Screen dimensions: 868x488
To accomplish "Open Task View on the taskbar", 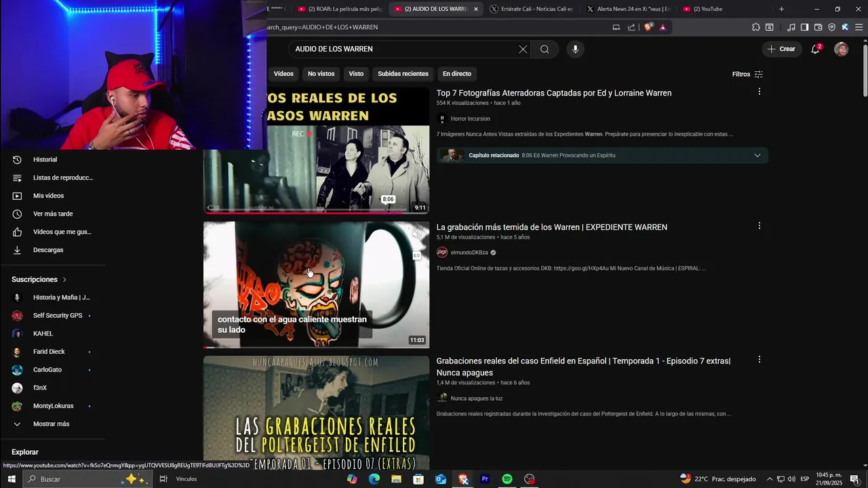I will pyautogui.click(x=163, y=479).
